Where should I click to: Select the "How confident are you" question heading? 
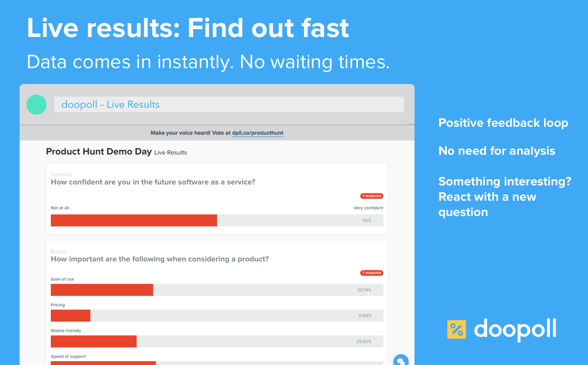153,182
